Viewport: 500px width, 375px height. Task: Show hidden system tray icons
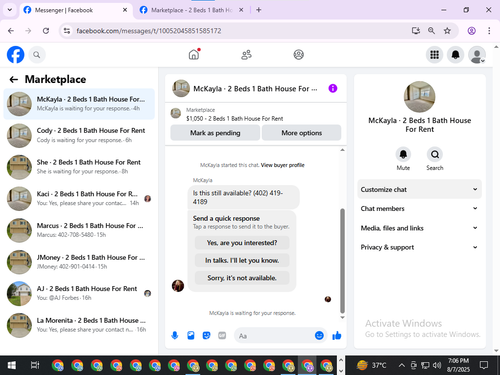click(x=402, y=365)
